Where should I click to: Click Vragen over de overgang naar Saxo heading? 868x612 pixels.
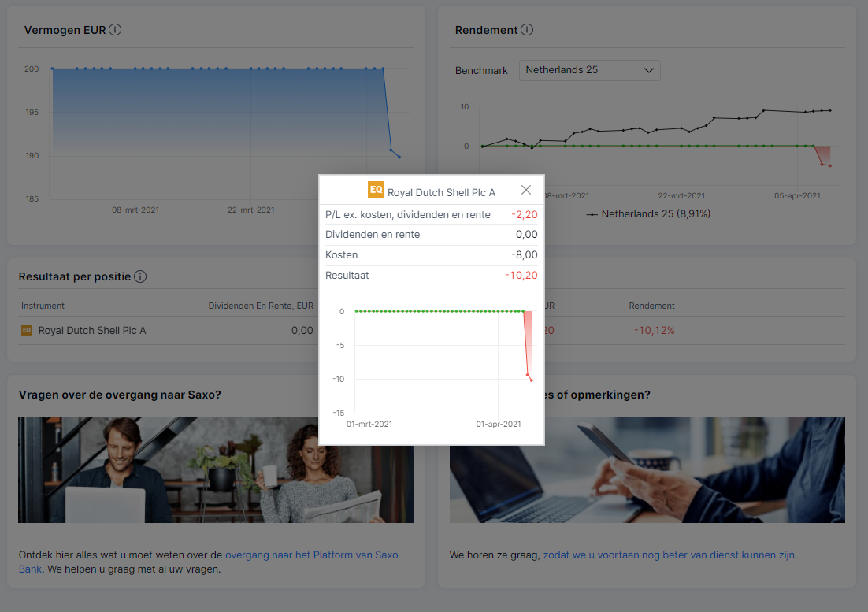click(x=120, y=395)
